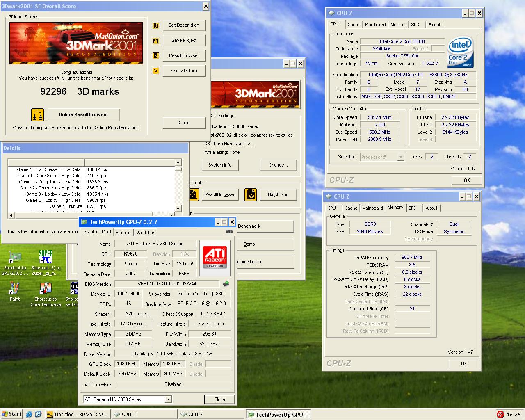Click the Change... button
Viewport: 525px width, 420px height.
(278, 165)
